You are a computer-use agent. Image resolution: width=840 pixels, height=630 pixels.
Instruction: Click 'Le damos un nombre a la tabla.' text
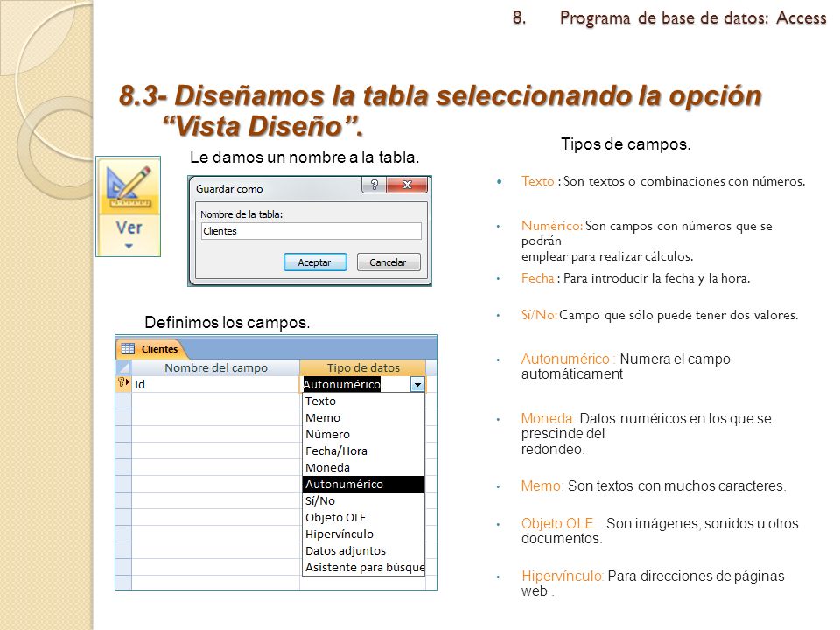304,157
